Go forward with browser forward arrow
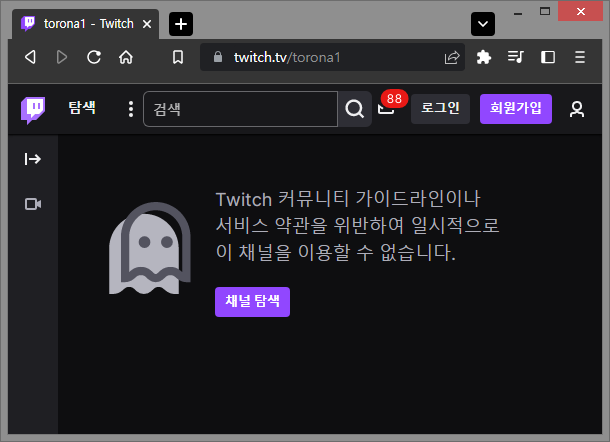 pos(62,57)
